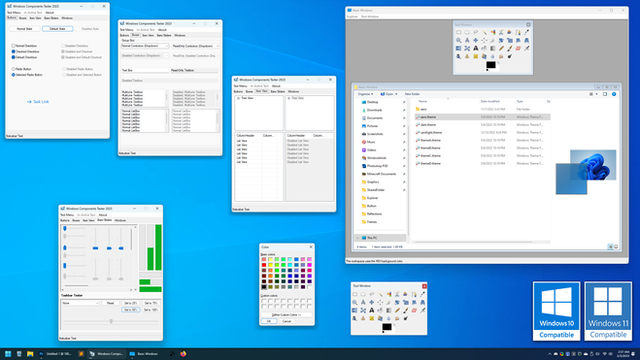Open Firefox from the taskbar
The height and width of the screenshot is (360, 640).
click(183, 354)
